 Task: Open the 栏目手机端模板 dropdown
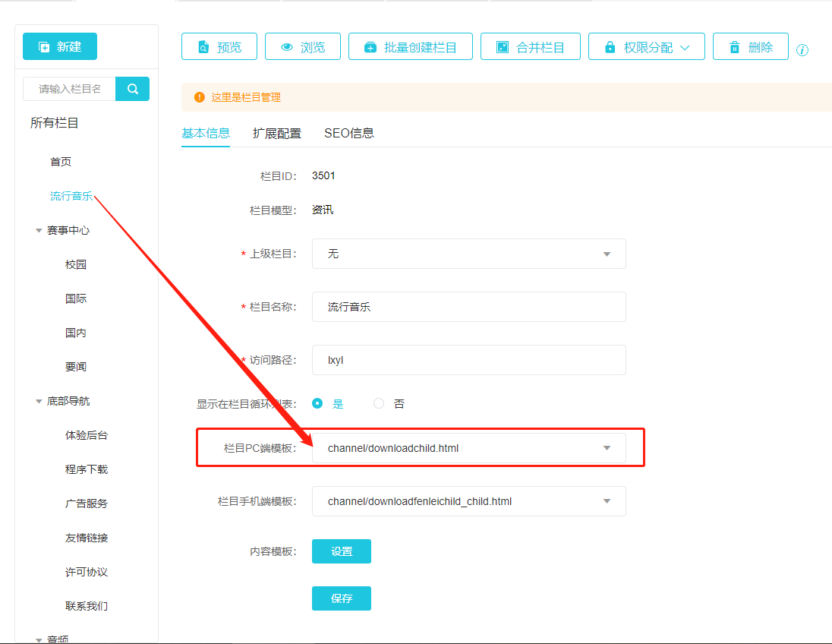469,501
